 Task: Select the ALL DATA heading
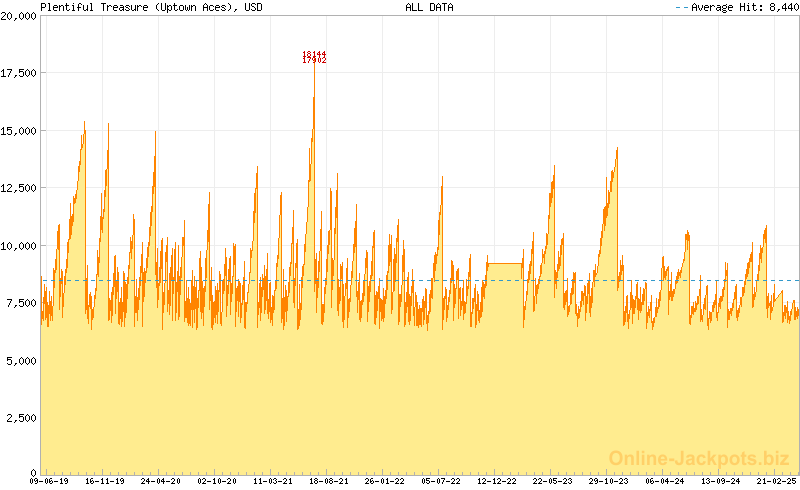point(429,7)
